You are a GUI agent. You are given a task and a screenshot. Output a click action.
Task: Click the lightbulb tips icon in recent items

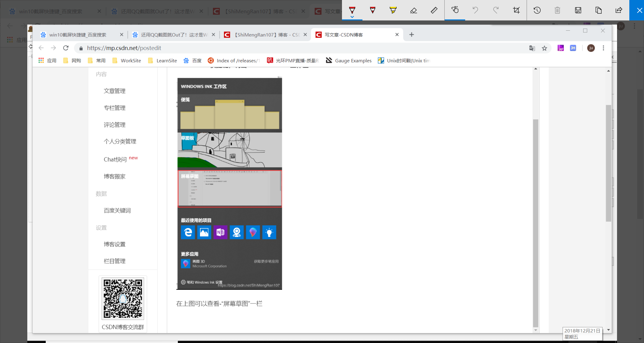[269, 233]
